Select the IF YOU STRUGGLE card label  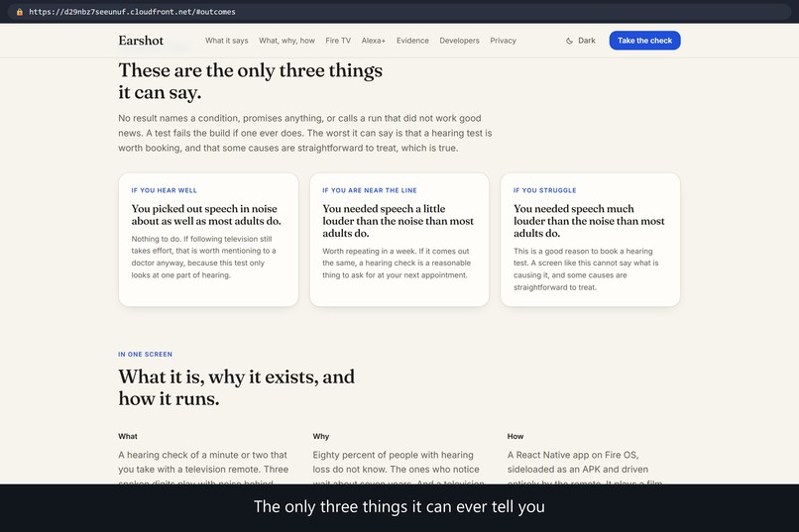(544, 190)
